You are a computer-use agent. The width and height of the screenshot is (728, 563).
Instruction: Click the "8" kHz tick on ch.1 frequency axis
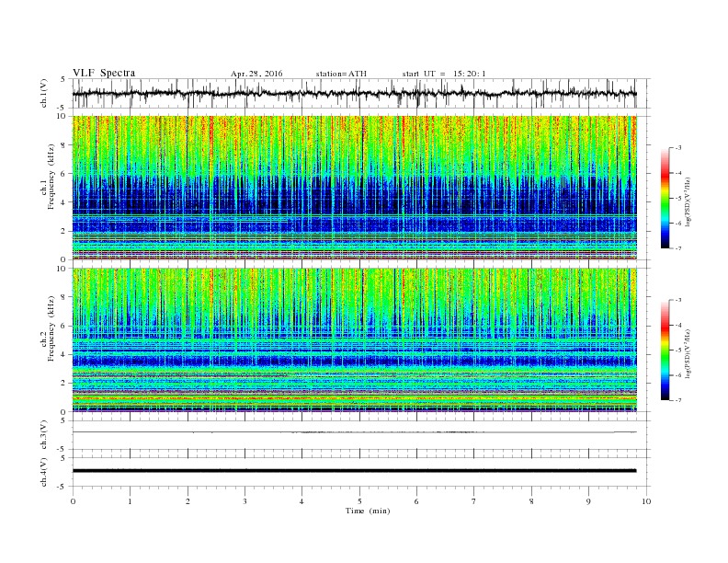coord(64,145)
